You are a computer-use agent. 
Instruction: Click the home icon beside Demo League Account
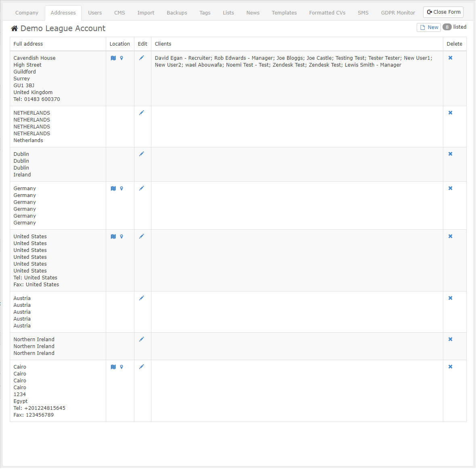click(14, 29)
